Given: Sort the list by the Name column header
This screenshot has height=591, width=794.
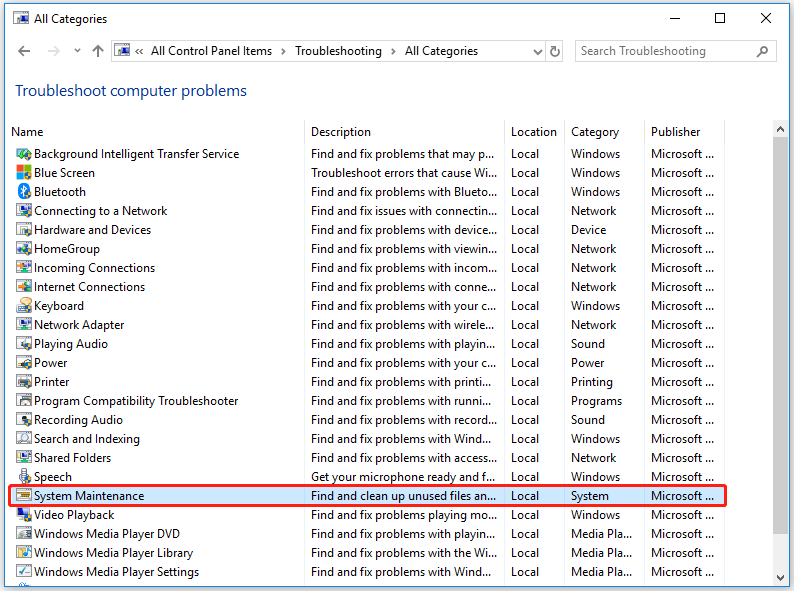Looking at the screenshot, I should (157, 132).
